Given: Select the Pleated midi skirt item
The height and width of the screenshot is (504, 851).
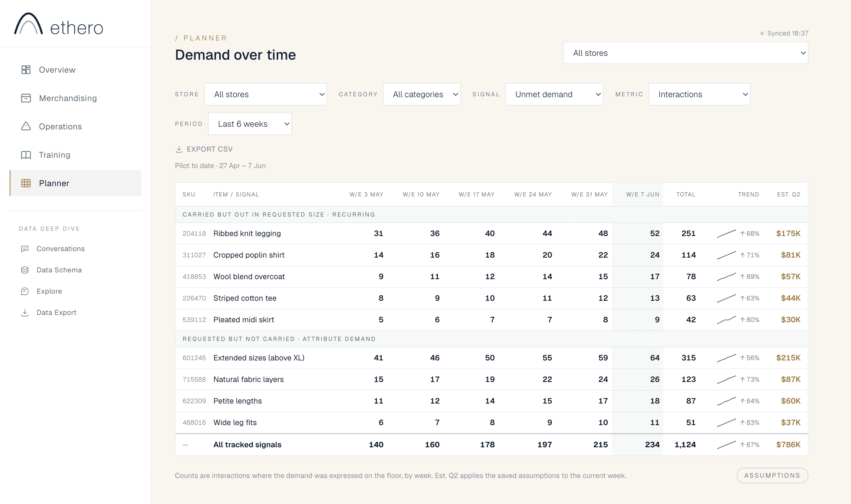Looking at the screenshot, I should 244,320.
